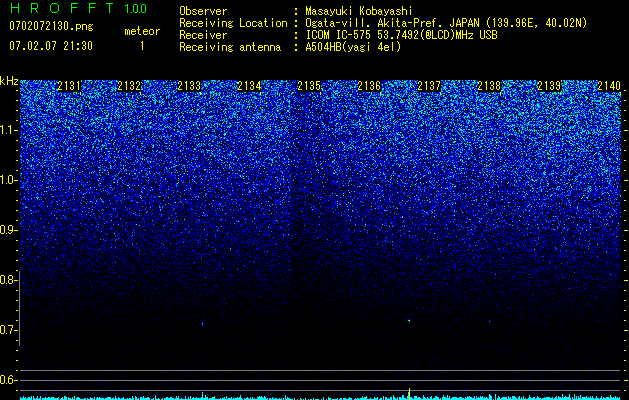Click the time marker 2132
Viewport: 629px width, 400px height.
[129, 86]
